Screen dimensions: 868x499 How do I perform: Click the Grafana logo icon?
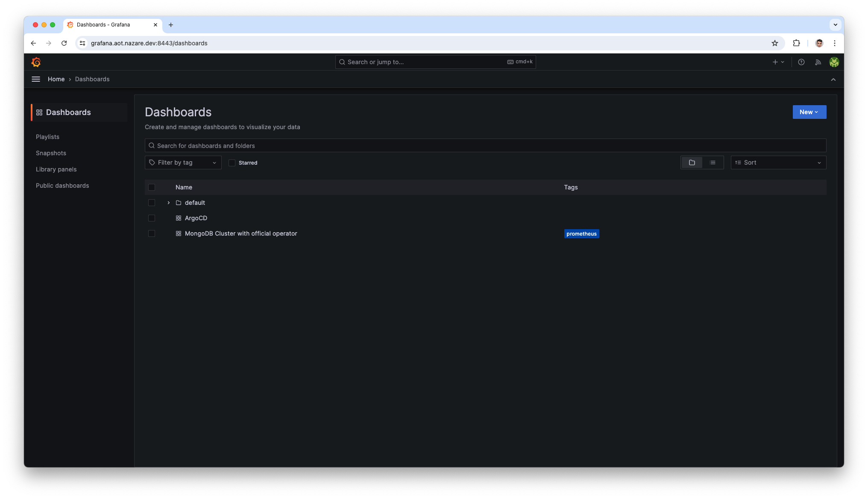[x=36, y=62]
